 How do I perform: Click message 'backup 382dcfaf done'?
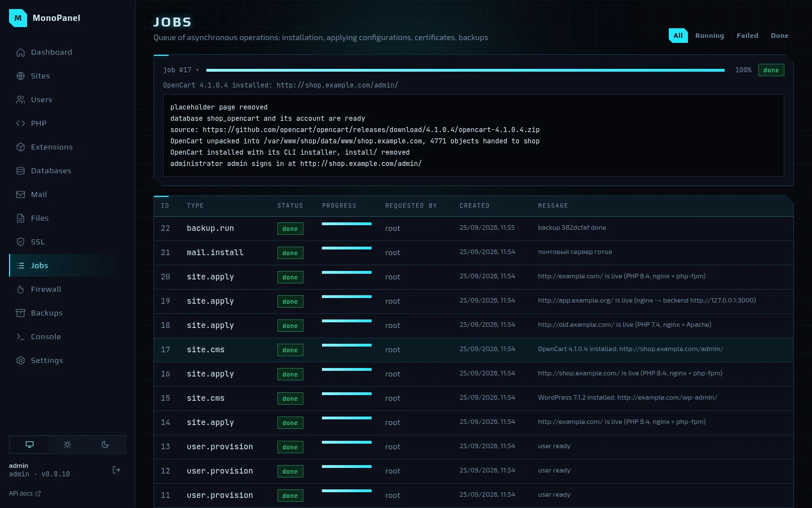(x=572, y=228)
